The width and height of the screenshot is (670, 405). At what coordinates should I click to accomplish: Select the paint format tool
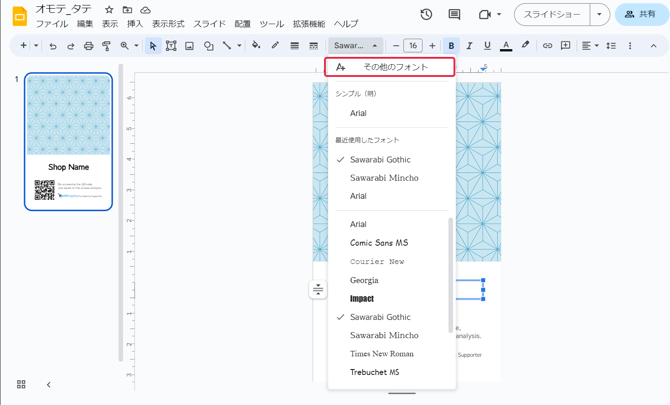pos(106,46)
